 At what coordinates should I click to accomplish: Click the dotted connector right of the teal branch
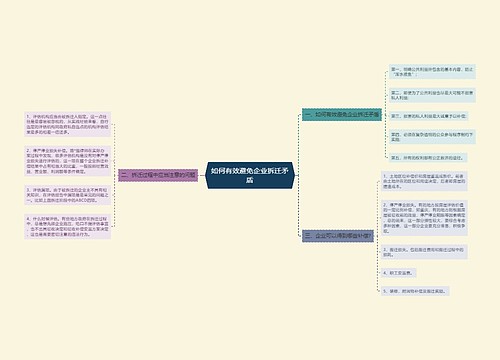pyautogui.click(x=385, y=115)
